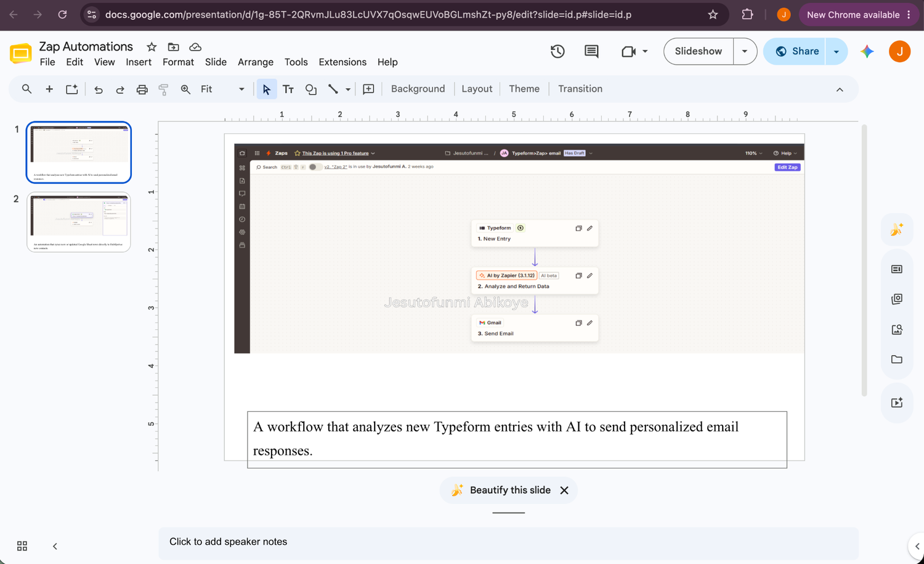Image resolution: width=924 pixels, height=564 pixels.
Task: Click the Background button
Action: pyautogui.click(x=418, y=89)
